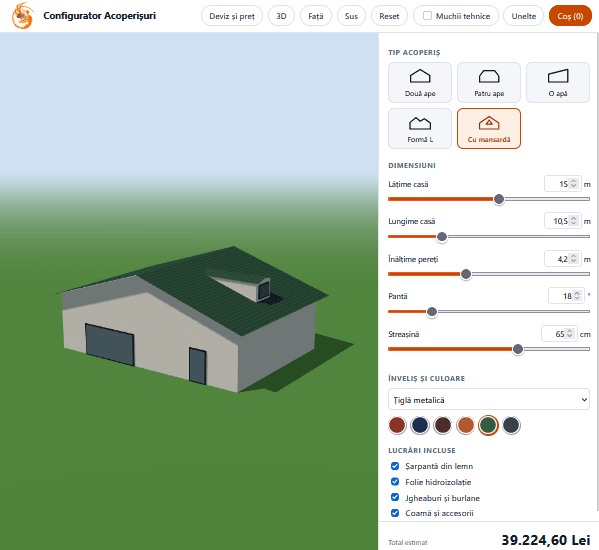This screenshot has height=550, width=599.
Task: Click the Înălțime pereți stepper arrows
Action: pyautogui.click(x=573, y=259)
